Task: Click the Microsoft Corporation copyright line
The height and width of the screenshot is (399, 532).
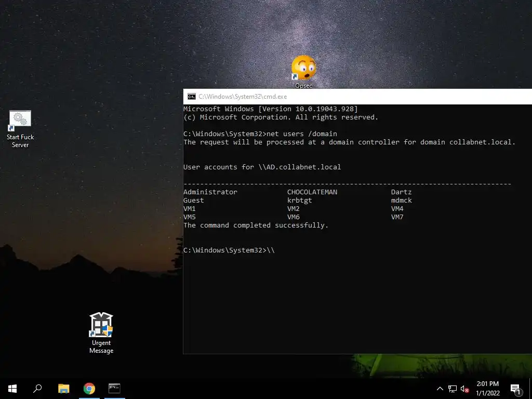Action: [x=281, y=117]
